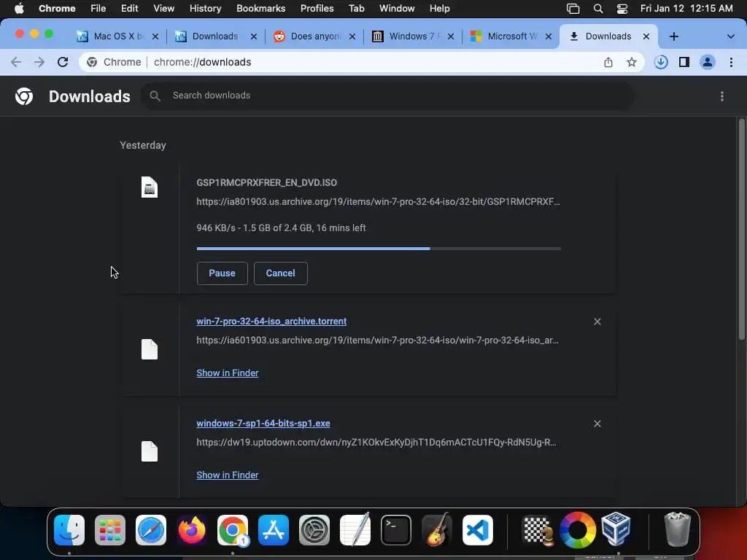This screenshot has height=560, width=747.
Task: Open the Edit menu
Action: click(129, 8)
